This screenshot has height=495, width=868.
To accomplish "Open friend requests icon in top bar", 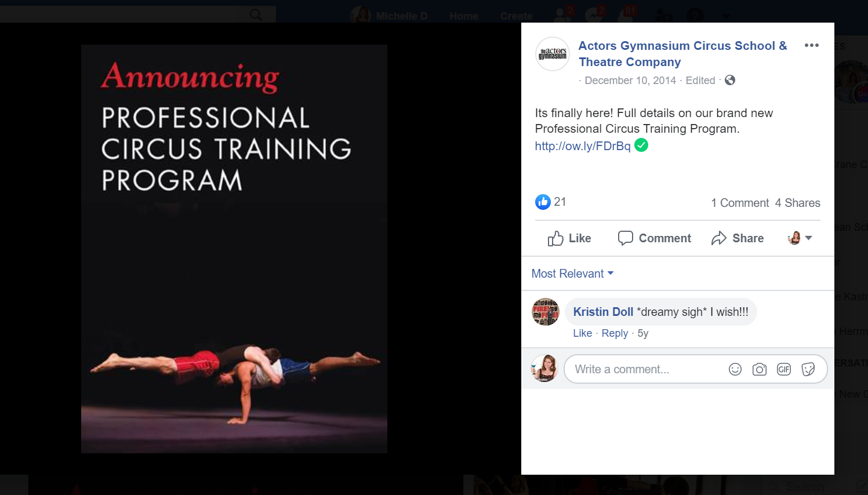I will (561, 16).
